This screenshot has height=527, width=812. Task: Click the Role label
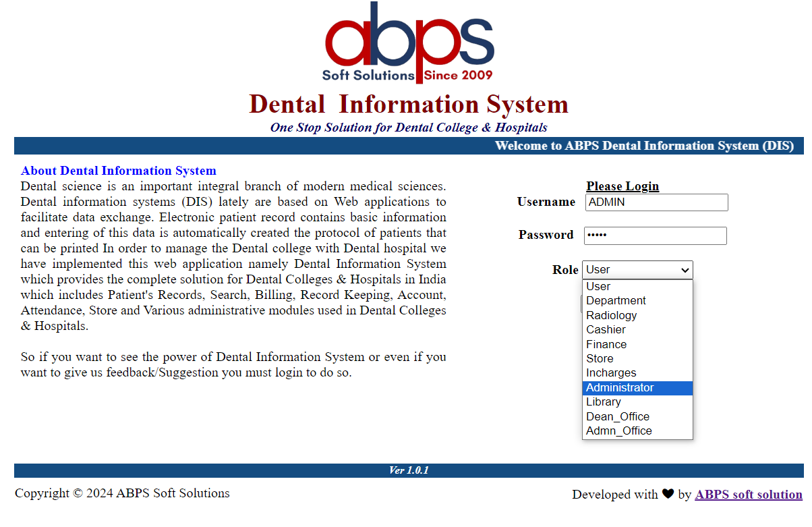[565, 270]
